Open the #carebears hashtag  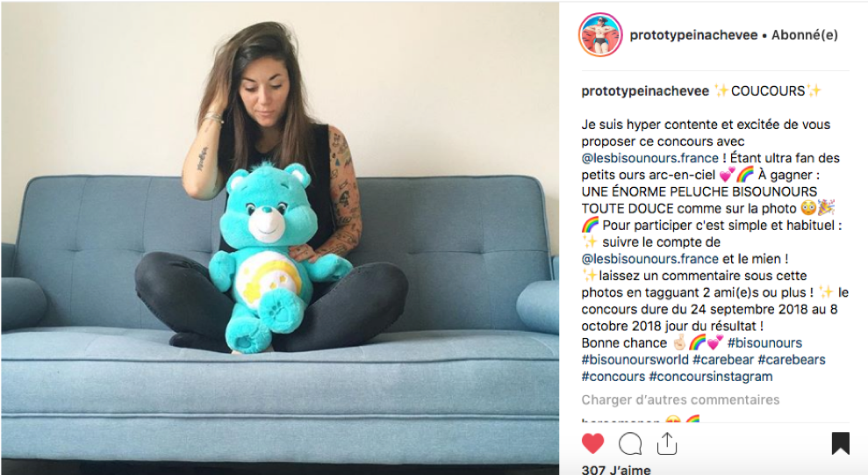(792, 360)
